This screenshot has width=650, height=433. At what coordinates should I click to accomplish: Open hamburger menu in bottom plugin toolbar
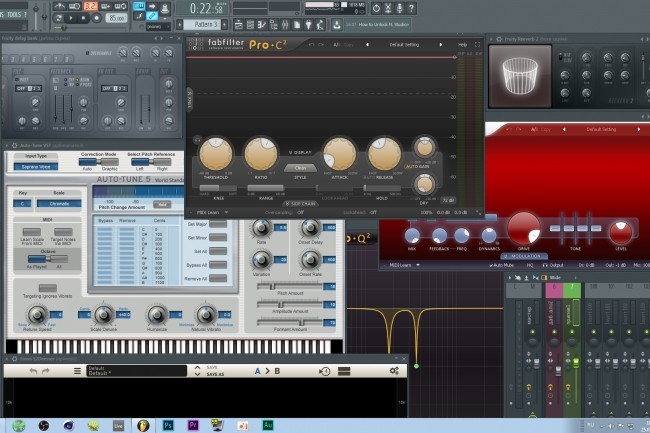tap(78, 371)
